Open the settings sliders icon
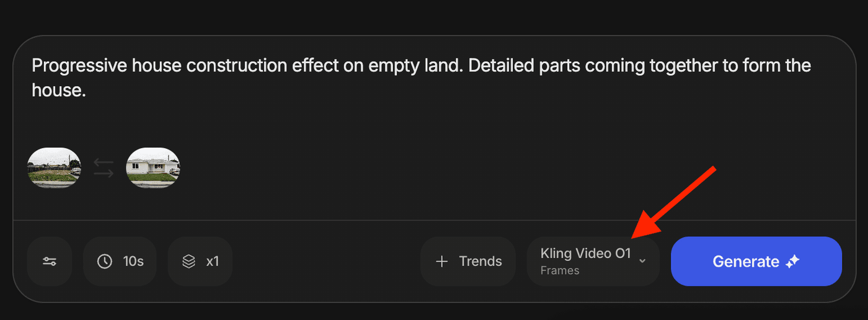Screen dimensions: 868x320 point(50,262)
